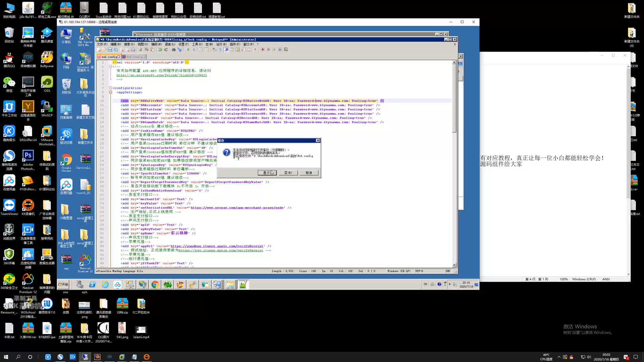Open the 文件(F) menu
Viewport: 644px width, 362px height.
[102, 44]
